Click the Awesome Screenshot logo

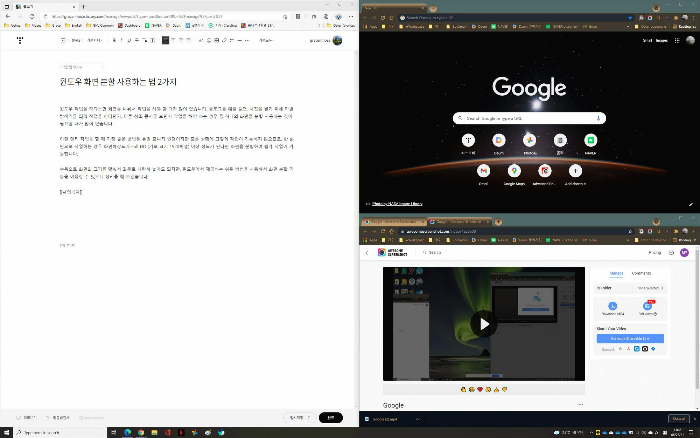click(x=392, y=252)
